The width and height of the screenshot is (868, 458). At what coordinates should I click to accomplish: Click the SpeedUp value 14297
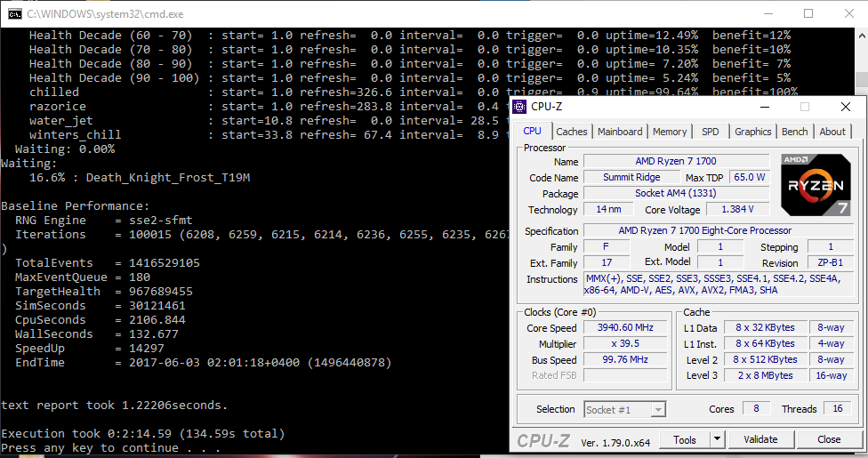point(147,349)
